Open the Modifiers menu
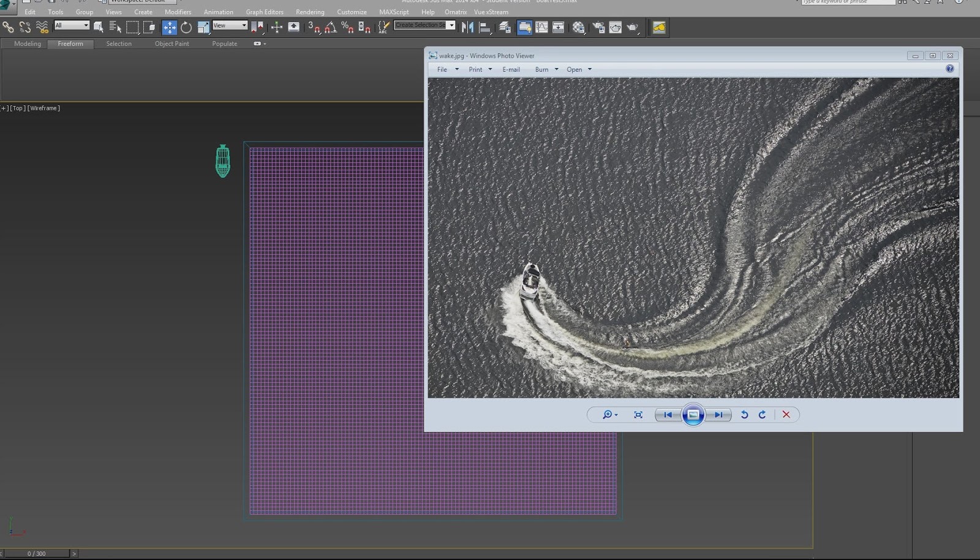Image resolution: width=980 pixels, height=560 pixels. (178, 12)
